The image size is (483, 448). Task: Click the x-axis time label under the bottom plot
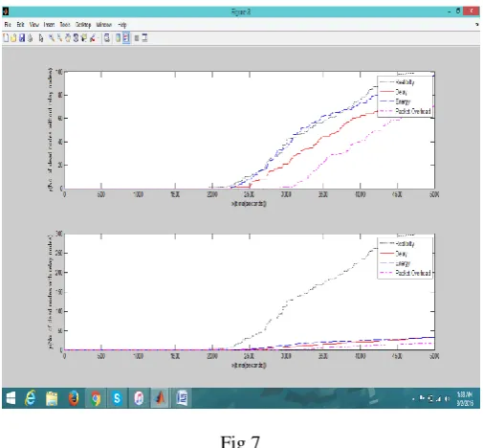[249, 365]
